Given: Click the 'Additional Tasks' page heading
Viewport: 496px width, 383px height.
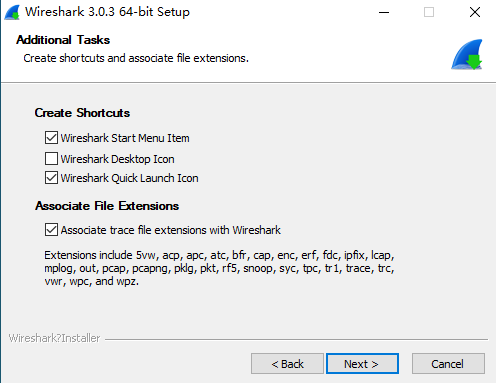Looking at the screenshot, I should point(63,40).
